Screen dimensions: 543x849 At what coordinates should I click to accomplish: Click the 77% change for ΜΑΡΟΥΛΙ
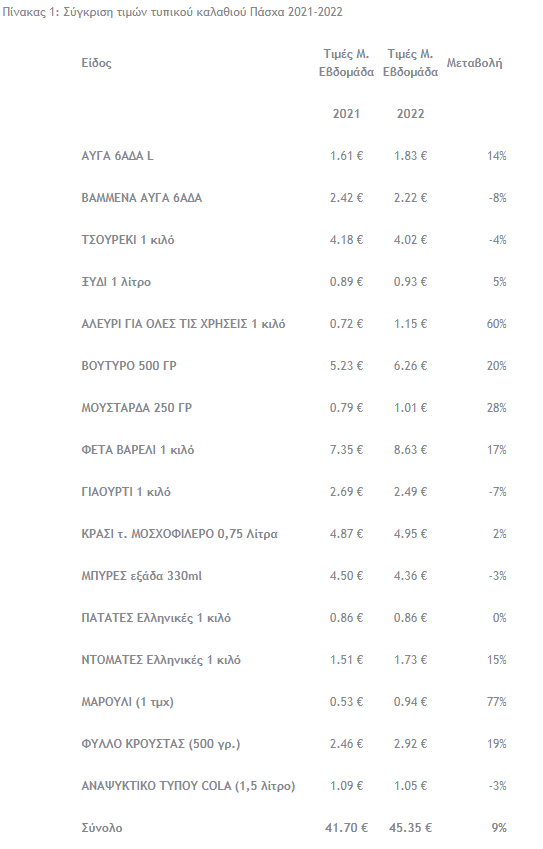click(x=496, y=702)
